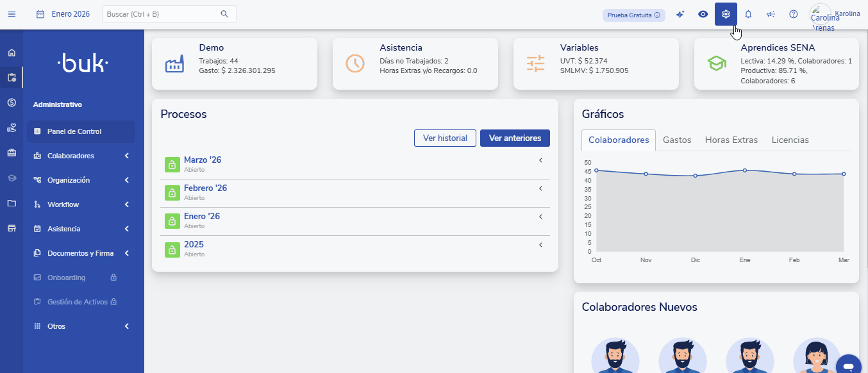Click the Ene data point on chart
Viewport: 868px width, 373px height.
[x=744, y=170]
